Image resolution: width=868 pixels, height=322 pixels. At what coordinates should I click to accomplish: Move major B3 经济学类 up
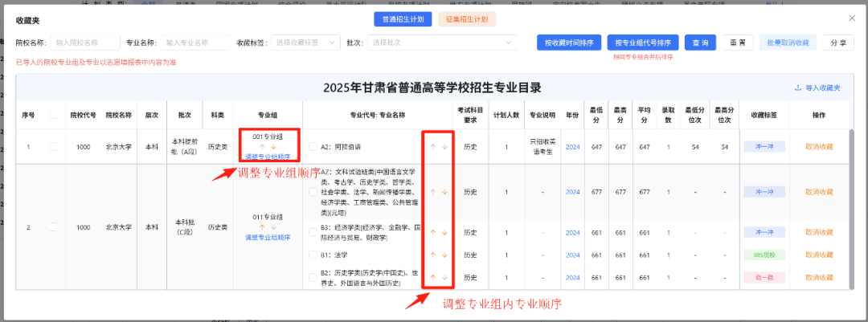click(433, 232)
